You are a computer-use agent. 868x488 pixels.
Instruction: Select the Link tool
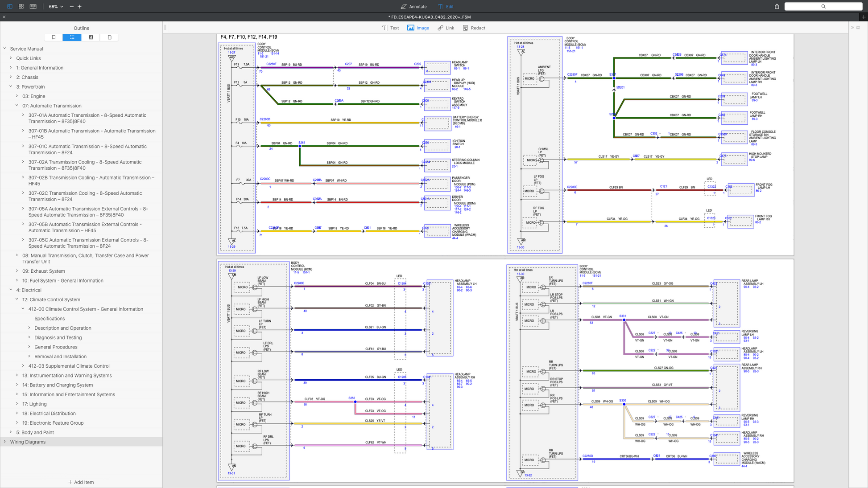coord(446,28)
